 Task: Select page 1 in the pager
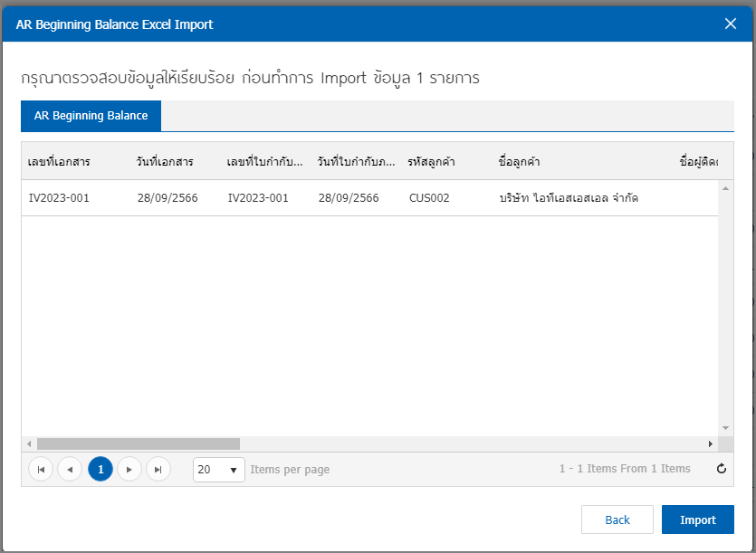coord(100,469)
